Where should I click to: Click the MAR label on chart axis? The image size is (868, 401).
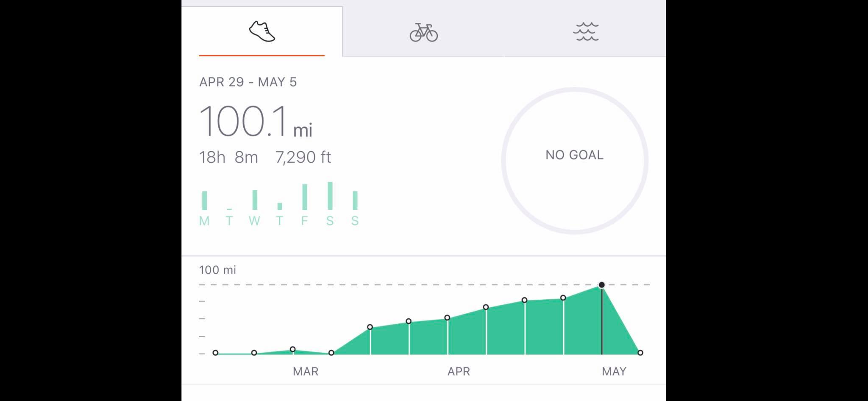[x=306, y=371]
